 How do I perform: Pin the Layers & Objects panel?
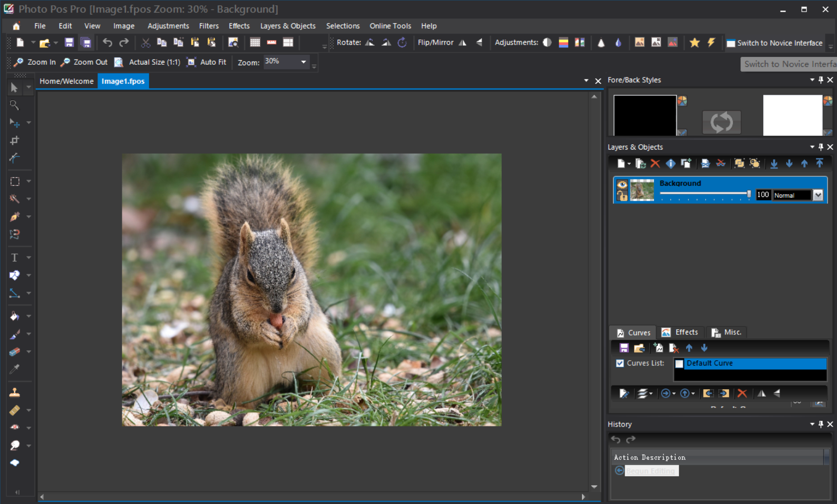pos(821,147)
